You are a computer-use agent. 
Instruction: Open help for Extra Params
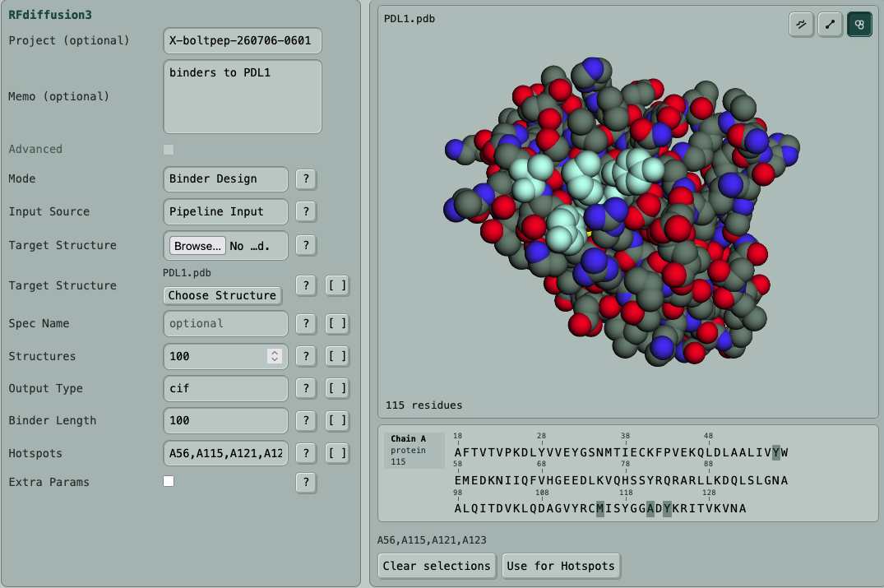306,482
